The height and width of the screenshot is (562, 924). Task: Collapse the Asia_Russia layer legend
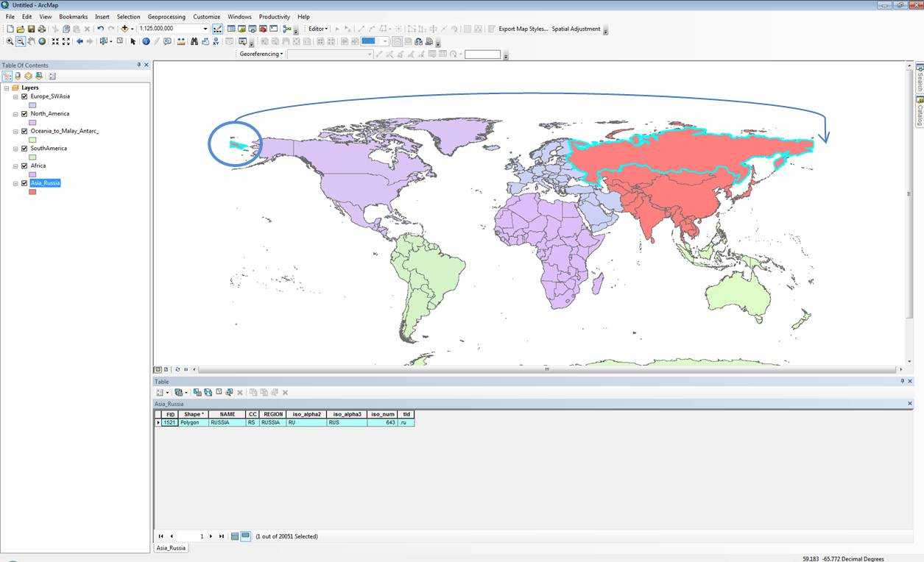(15, 183)
